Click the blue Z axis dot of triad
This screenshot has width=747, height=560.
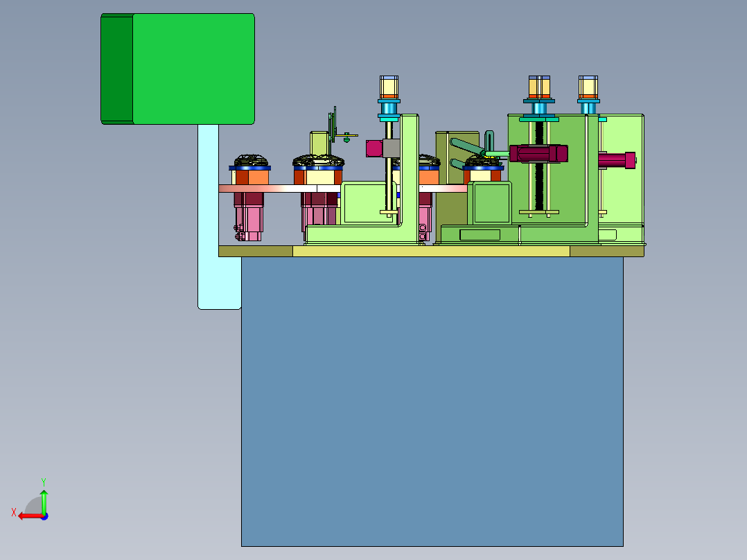44,516
